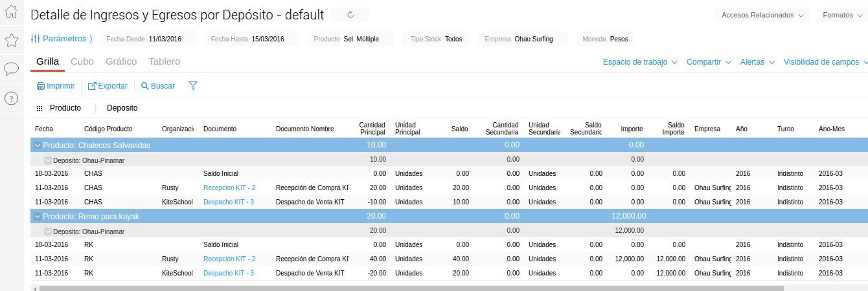
Task: Click the Fecha Desde date field
Action: pyautogui.click(x=165, y=39)
